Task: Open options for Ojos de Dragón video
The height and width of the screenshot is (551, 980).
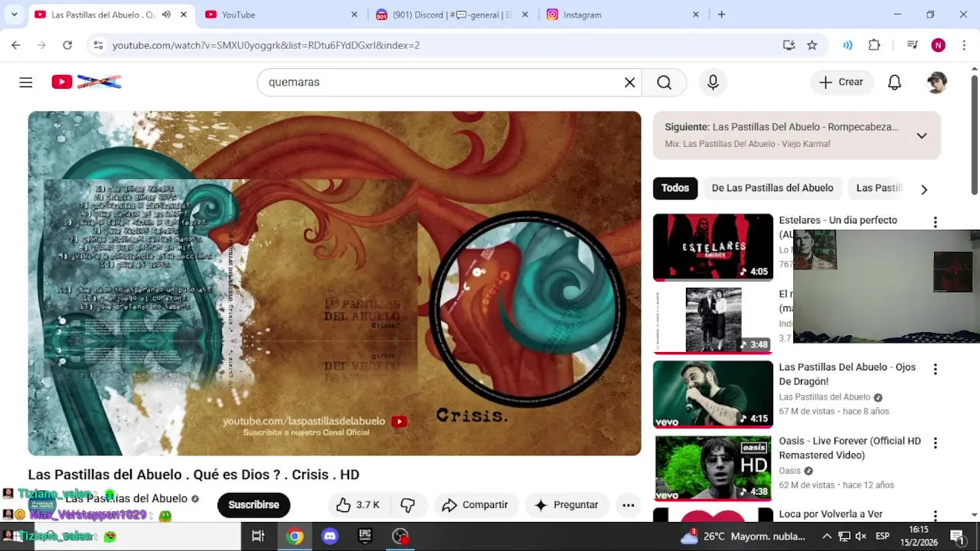Action: [x=935, y=369]
